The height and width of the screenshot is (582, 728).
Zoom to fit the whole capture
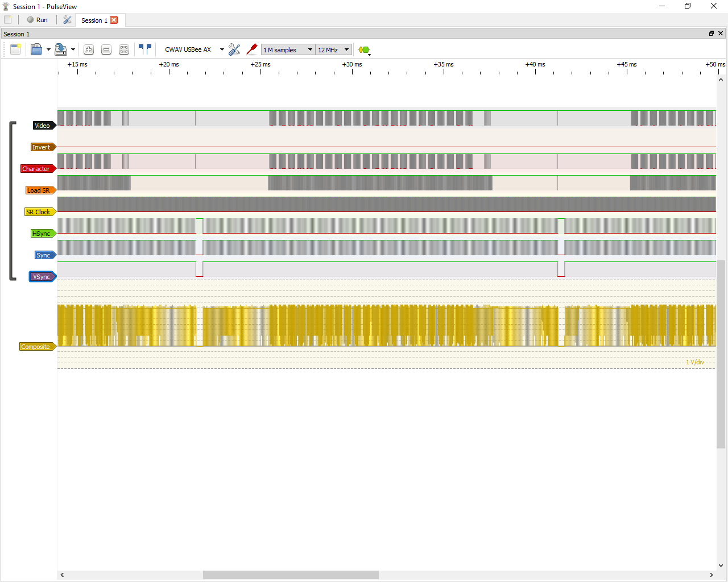(124, 49)
